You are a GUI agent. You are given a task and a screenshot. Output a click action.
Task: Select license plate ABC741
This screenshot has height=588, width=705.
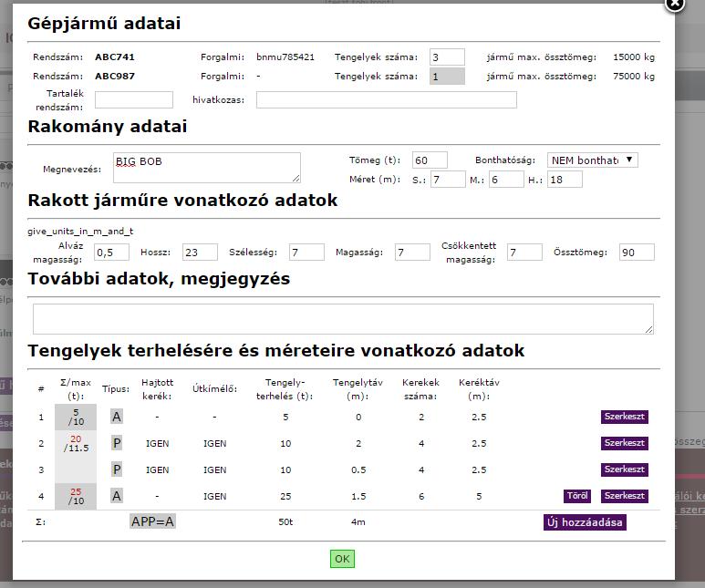pyautogui.click(x=115, y=57)
